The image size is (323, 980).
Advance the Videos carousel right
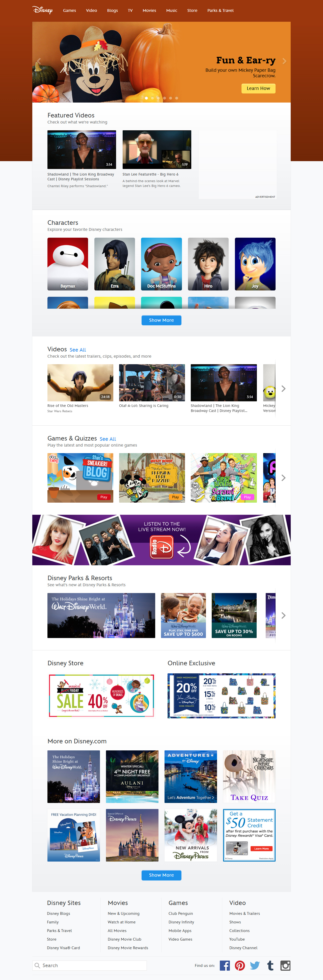(283, 388)
